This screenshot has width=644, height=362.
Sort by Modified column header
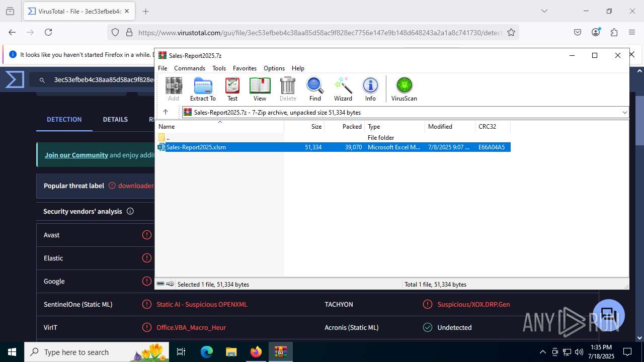450,127
